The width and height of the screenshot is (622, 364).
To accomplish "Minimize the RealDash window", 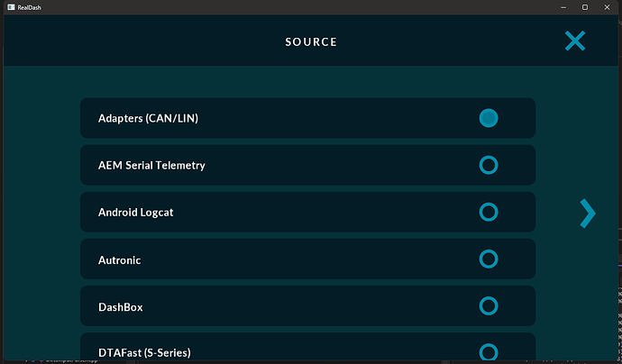I will coord(560,7).
